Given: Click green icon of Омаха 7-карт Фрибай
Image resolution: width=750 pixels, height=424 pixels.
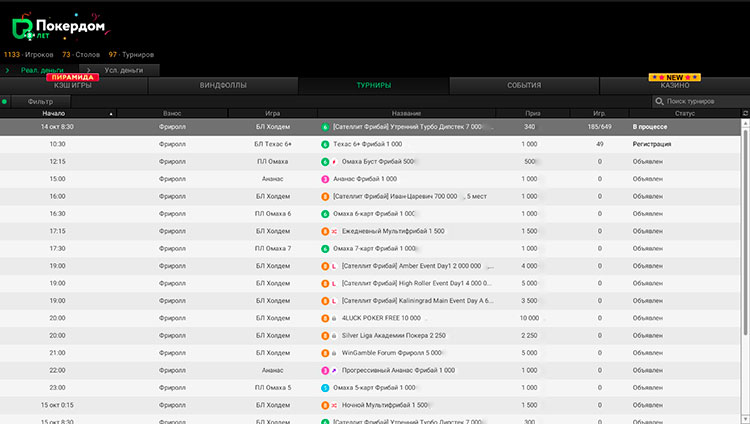Looking at the screenshot, I should [325, 249].
